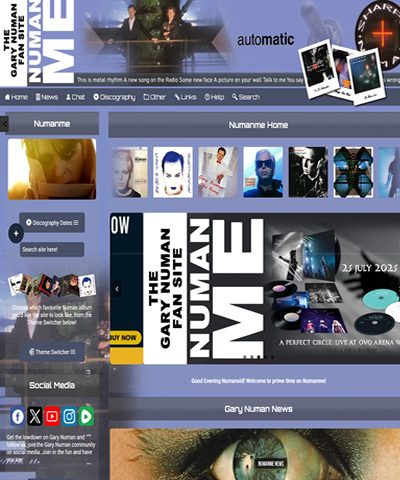This screenshot has height=480, width=400.
Task: Click the fanned album covers strip
Action: (52, 285)
